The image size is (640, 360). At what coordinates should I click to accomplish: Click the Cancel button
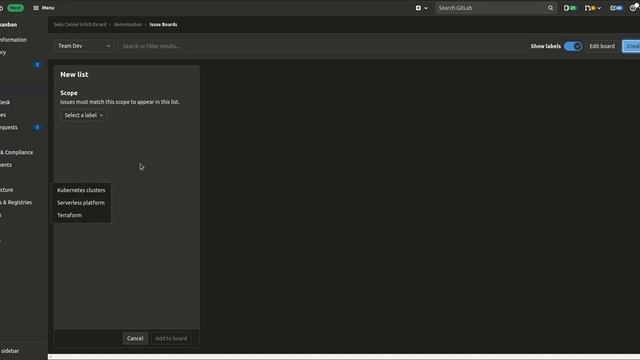135,338
